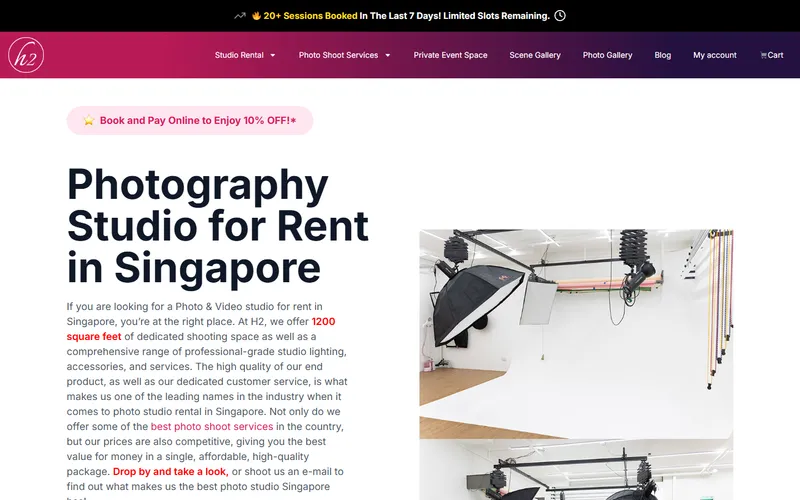800x500 pixels.
Task: Expand the Photo Shoot Services dropdown arrow
Action: pyautogui.click(x=387, y=55)
